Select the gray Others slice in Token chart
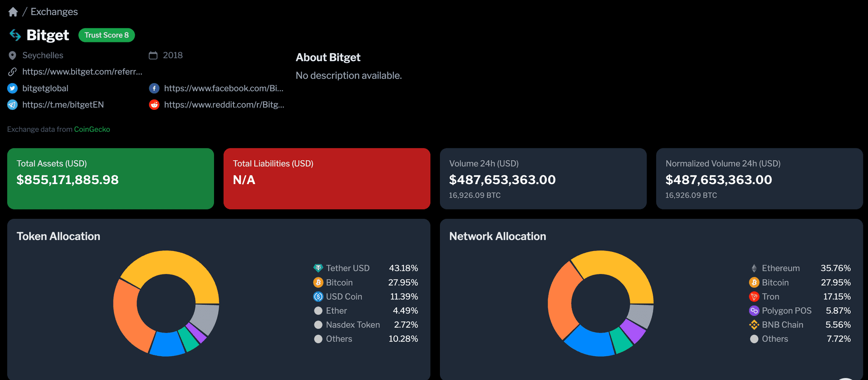The height and width of the screenshot is (380, 868). [x=206, y=318]
